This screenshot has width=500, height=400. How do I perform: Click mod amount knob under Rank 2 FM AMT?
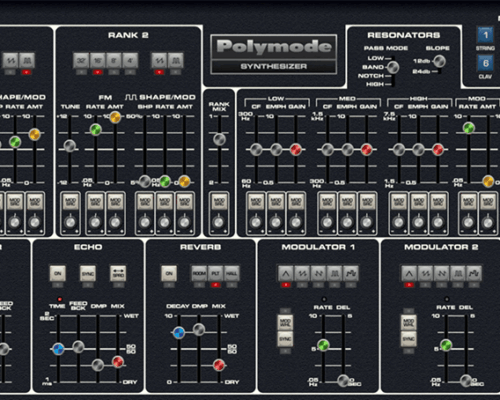115,221
